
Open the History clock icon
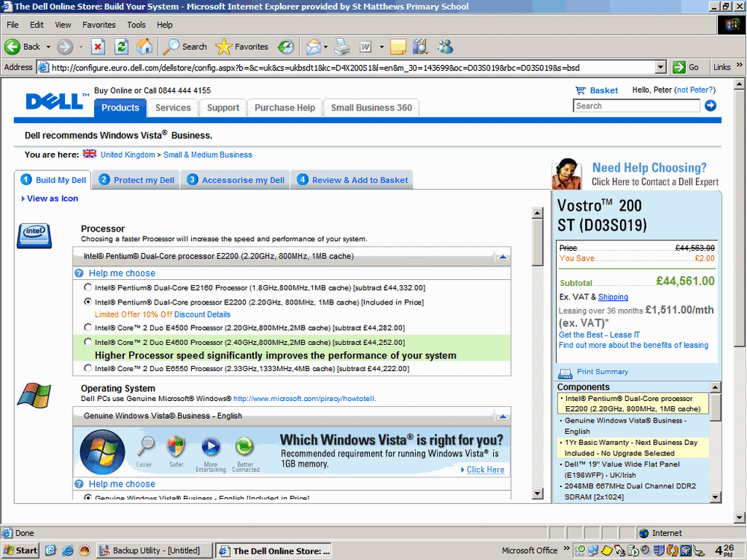(286, 46)
